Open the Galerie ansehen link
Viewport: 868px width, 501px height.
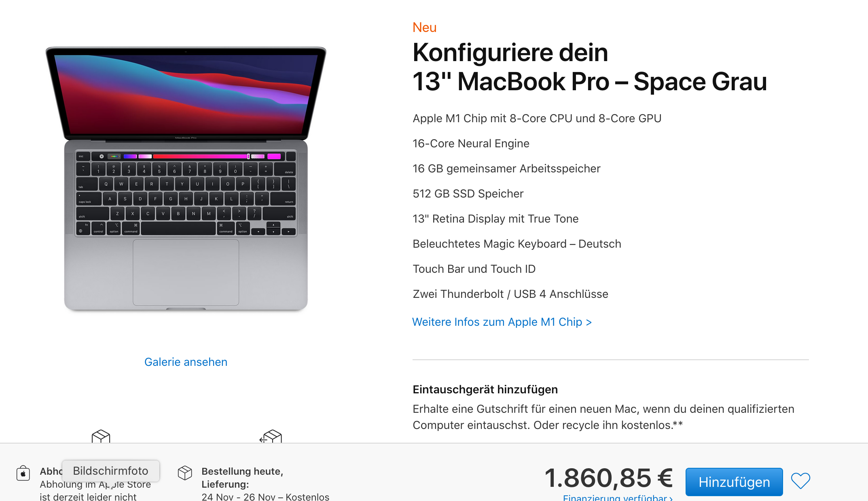(x=186, y=362)
